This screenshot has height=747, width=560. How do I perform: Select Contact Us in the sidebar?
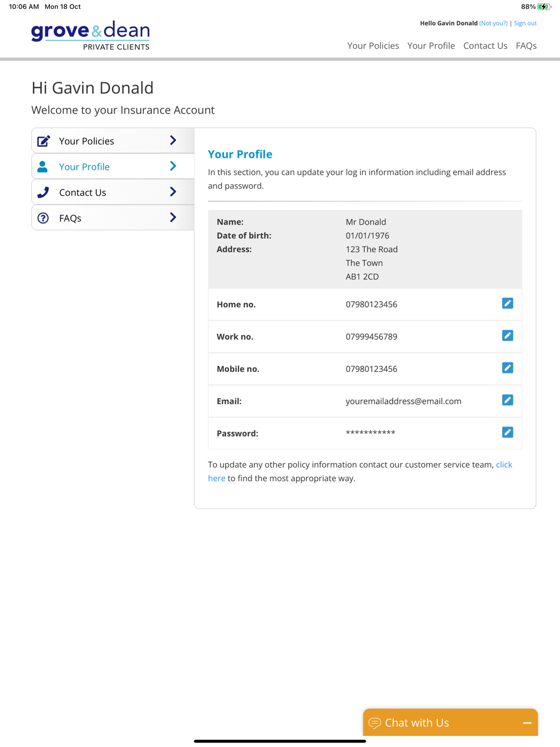[x=113, y=193]
